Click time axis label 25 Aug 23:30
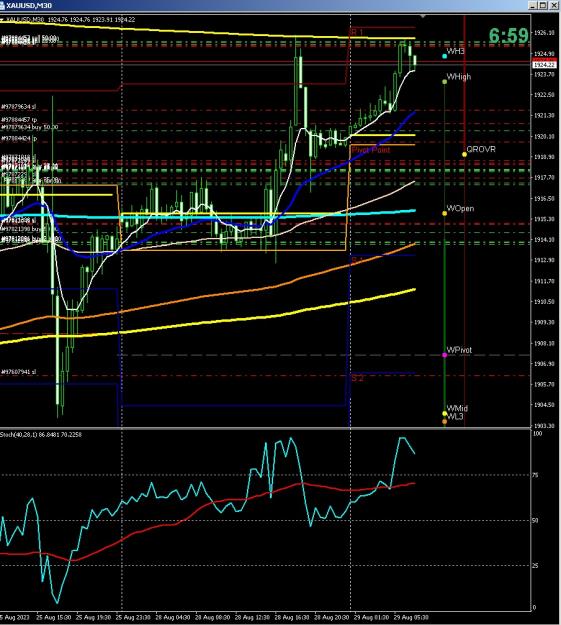561x625 pixels. tap(133, 617)
